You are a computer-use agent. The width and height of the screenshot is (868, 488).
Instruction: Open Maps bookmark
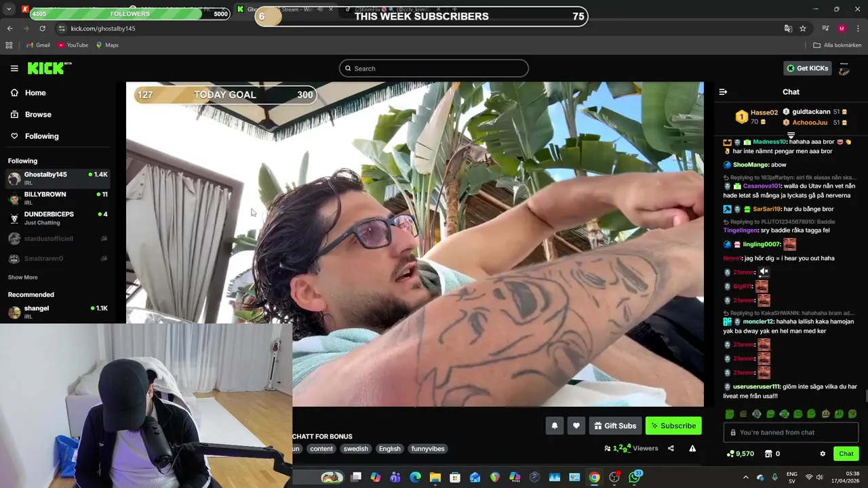[107, 45]
